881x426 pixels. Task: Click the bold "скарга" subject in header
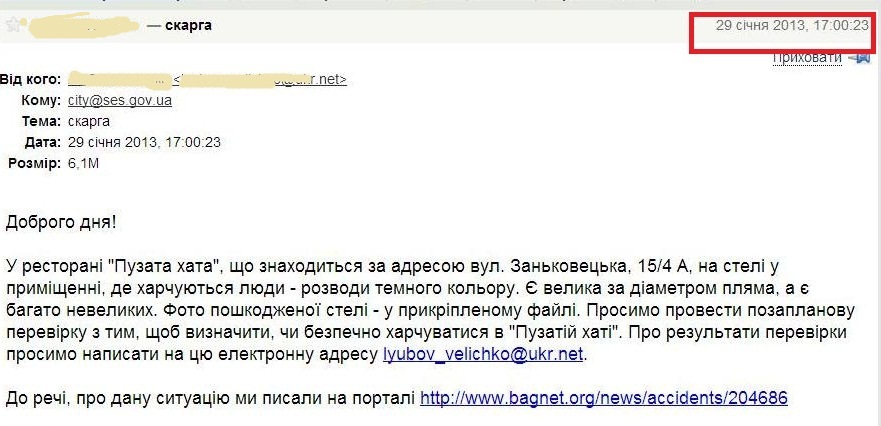click(x=188, y=25)
